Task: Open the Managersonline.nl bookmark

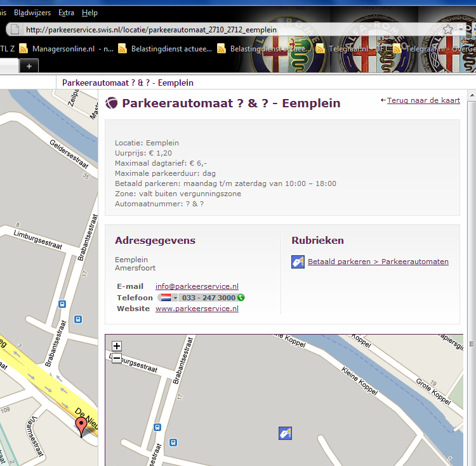Action: coord(62,48)
